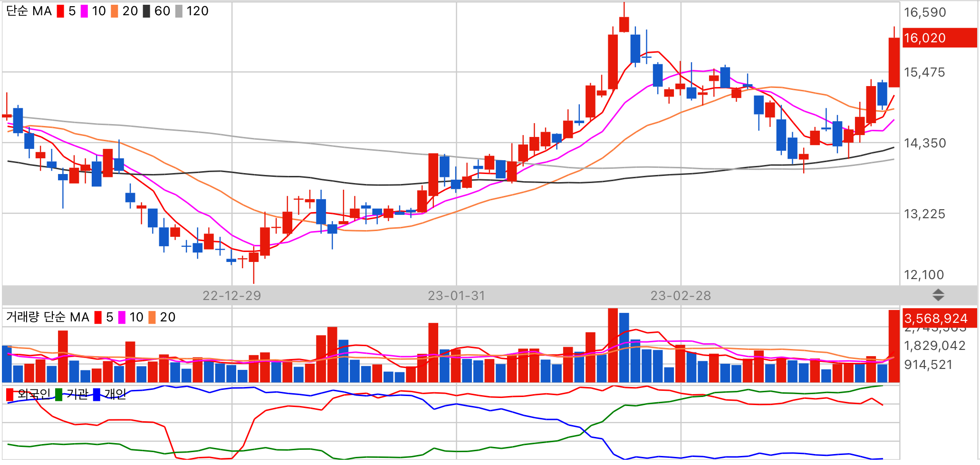Click the 기관 legend label
Viewport: 980px width, 465px height.
pos(77,394)
